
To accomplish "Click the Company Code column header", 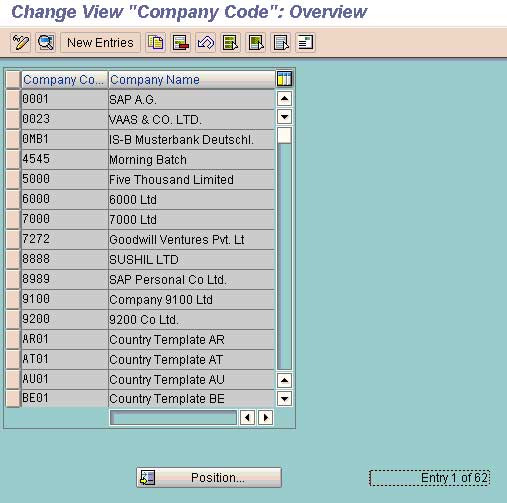I will 65,80.
